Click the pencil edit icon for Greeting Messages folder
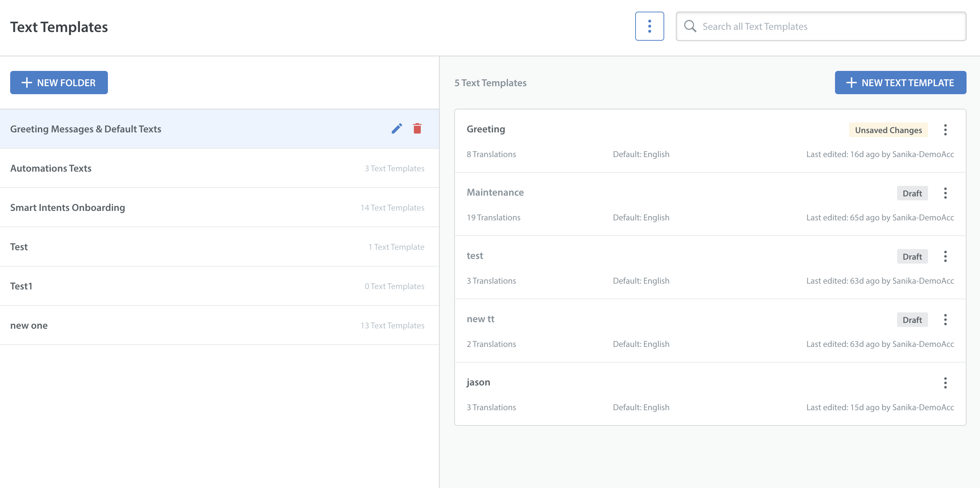 click(x=397, y=129)
